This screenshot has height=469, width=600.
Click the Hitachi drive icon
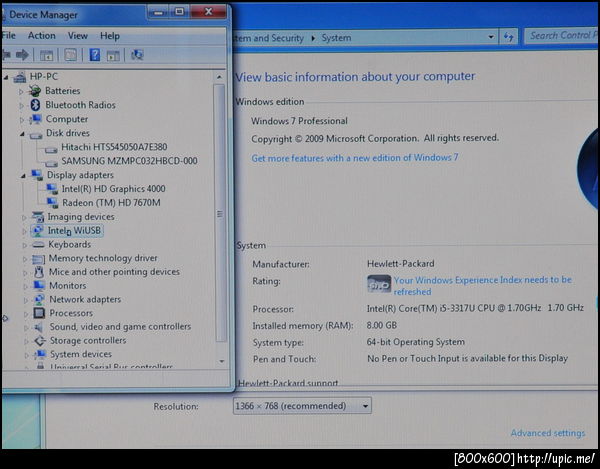click(51, 150)
